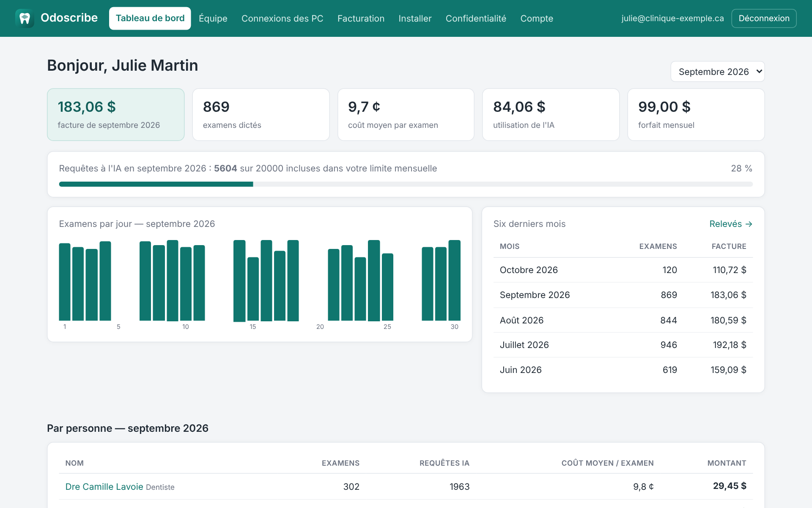The width and height of the screenshot is (812, 508).
Task: Open Dre Camille Lavoie profile link
Action: (x=104, y=487)
